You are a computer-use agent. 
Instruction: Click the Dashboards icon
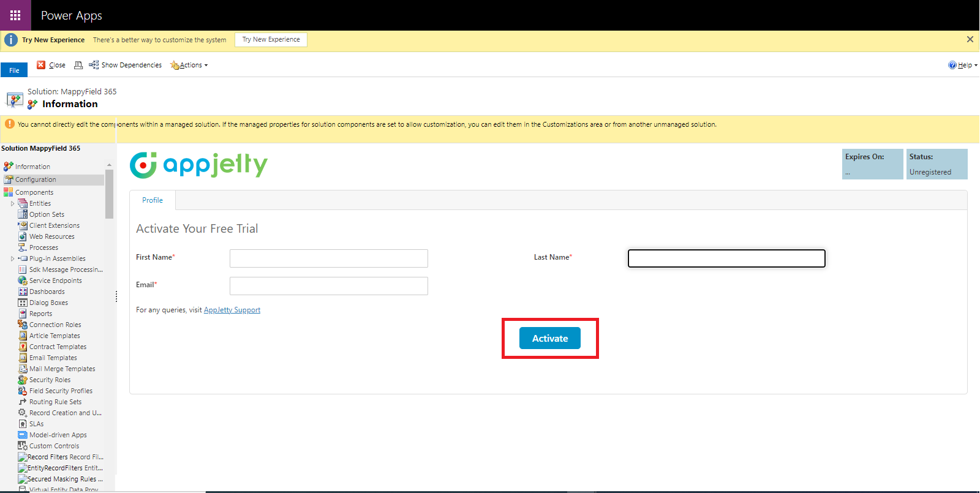click(23, 292)
